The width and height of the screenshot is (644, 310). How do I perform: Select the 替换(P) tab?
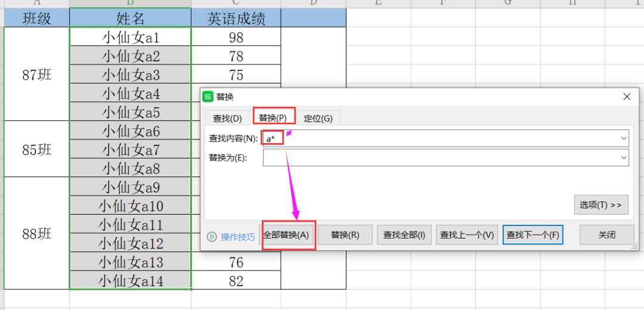(273, 118)
